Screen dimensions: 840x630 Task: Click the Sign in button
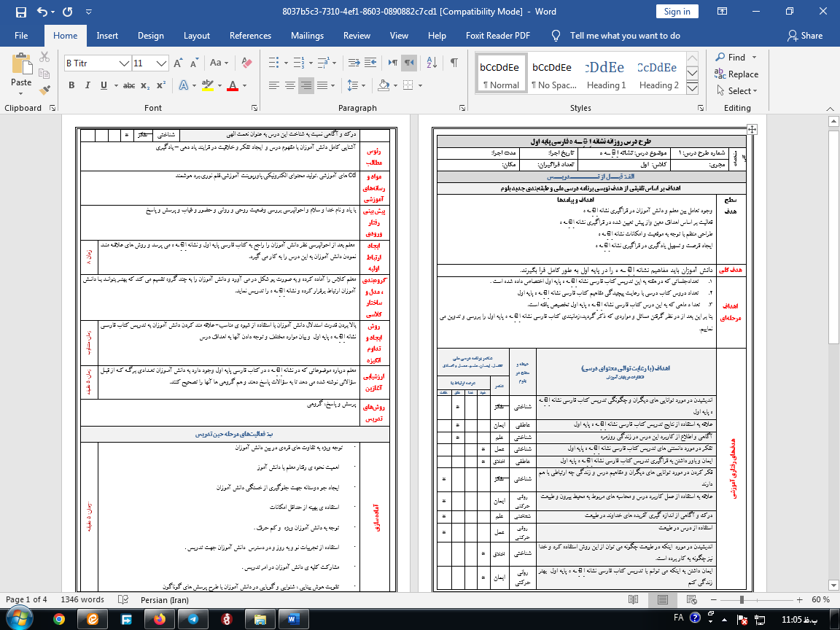click(677, 12)
